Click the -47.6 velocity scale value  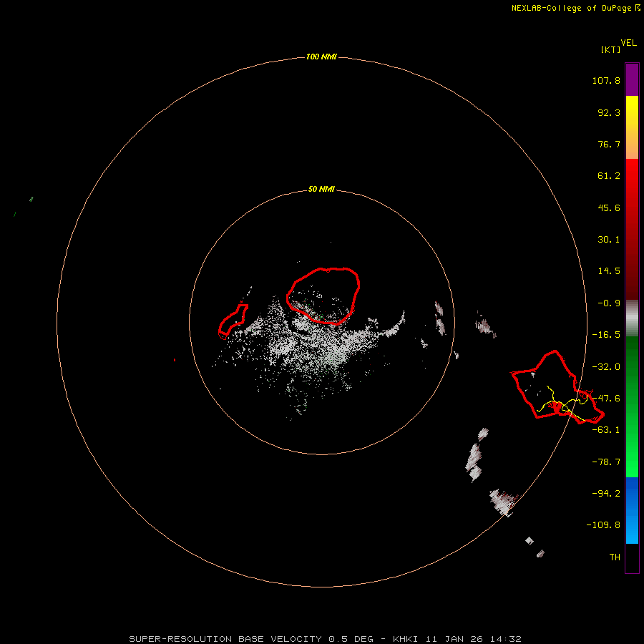[606, 399]
